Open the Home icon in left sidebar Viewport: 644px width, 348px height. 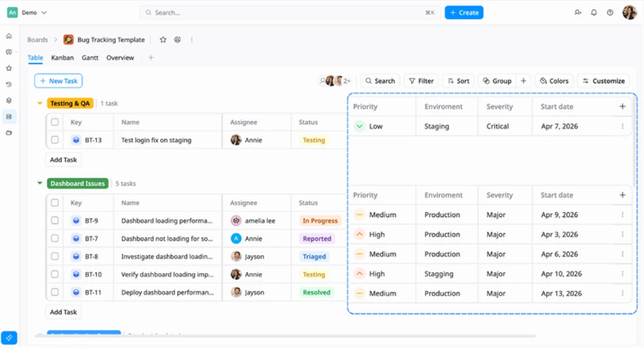tap(9, 36)
